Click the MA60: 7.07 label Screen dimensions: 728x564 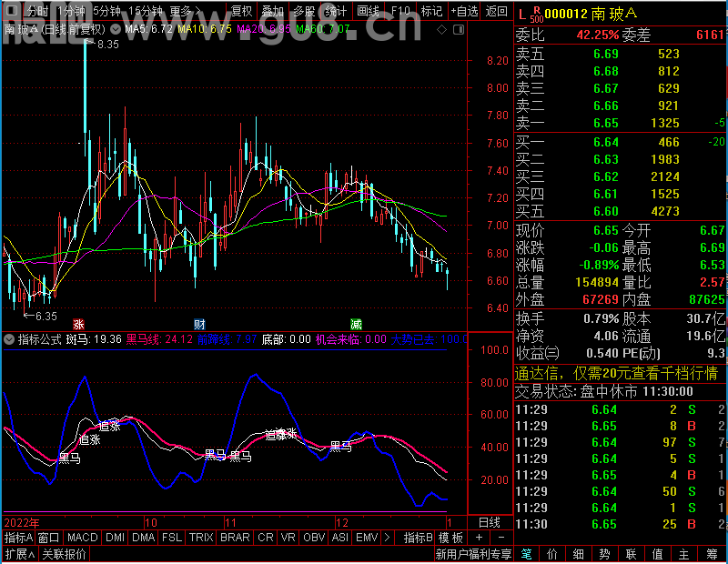(x=323, y=29)
